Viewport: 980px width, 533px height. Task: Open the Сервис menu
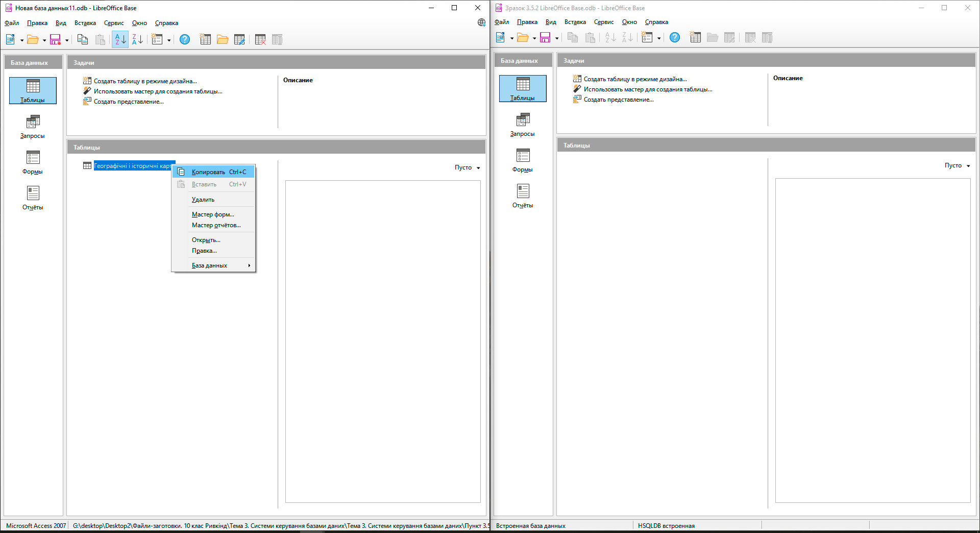click(113, 23)
